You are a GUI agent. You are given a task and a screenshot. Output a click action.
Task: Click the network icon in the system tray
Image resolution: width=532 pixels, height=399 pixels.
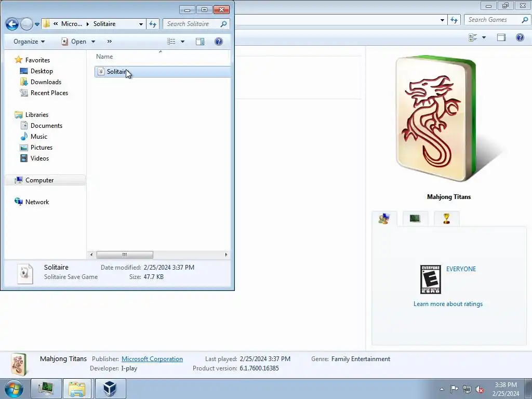[467, 389]
